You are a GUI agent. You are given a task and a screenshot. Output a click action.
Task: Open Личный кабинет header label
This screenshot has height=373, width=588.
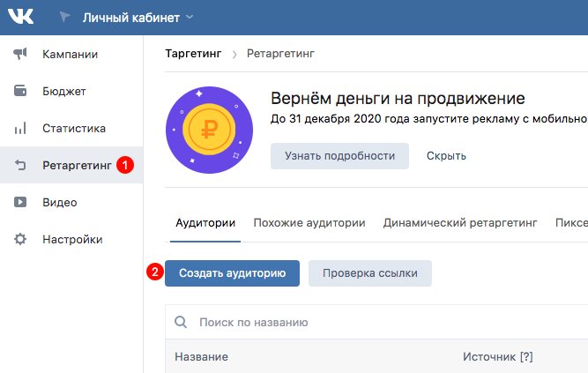pyautogui.click(x=130, y=18)
